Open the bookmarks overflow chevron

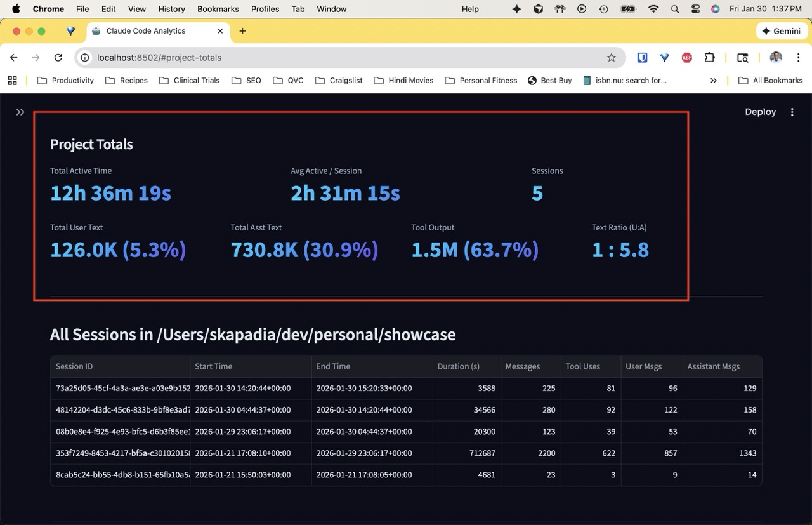tap(713, 81)
